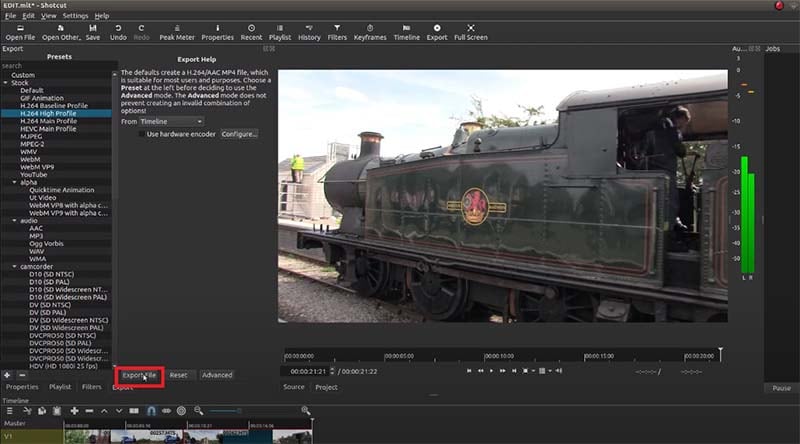Collapse the audio presets group
The width and height of the screenshot is (800, 444).
[14, 220]
